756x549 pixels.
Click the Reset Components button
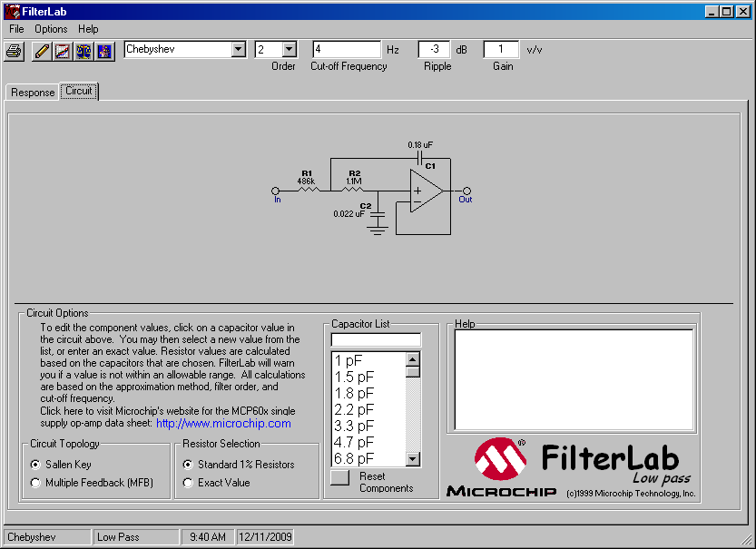pos(340,477)
